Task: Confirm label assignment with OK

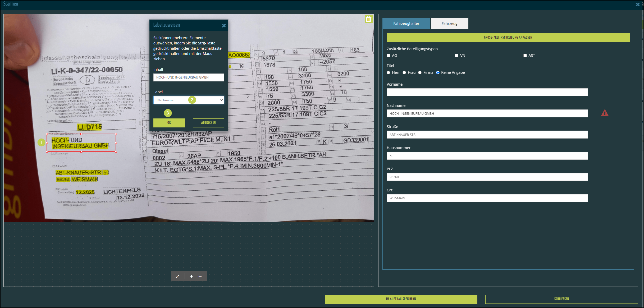Action: 169,123
